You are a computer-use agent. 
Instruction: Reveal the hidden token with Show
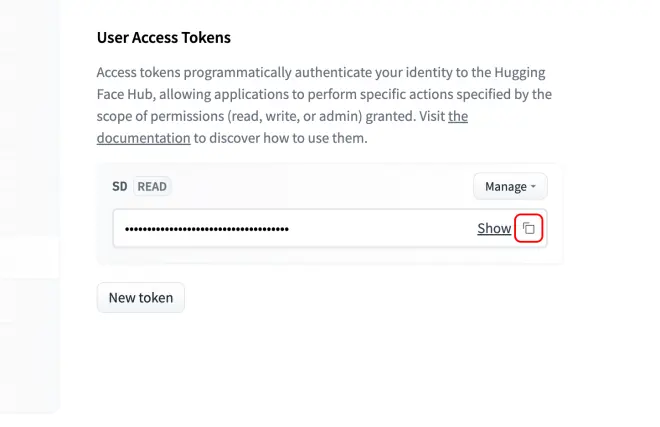[x=494, y=228]
